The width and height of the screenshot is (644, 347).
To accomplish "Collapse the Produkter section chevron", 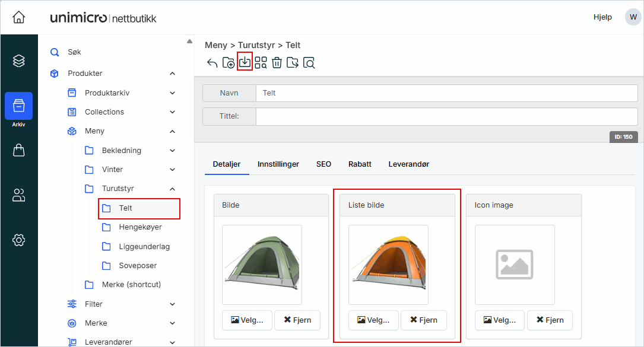I will [172, 74].
